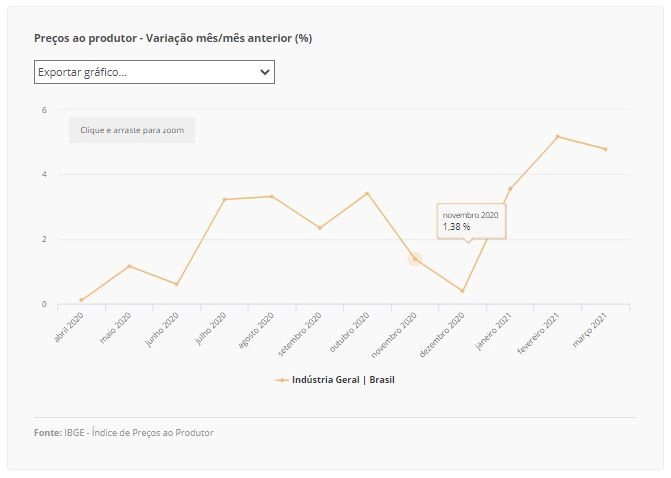Toggle Indústria Geral | Brasil legend series
The image size is (671, 478).
click(x=335, y=380)
